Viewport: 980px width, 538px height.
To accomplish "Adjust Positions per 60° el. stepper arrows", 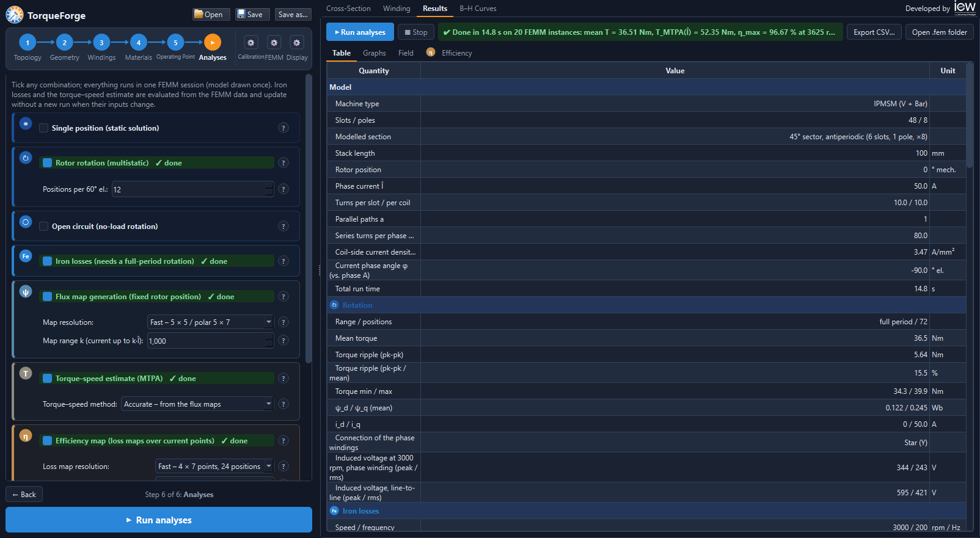I will coord(269,189).
